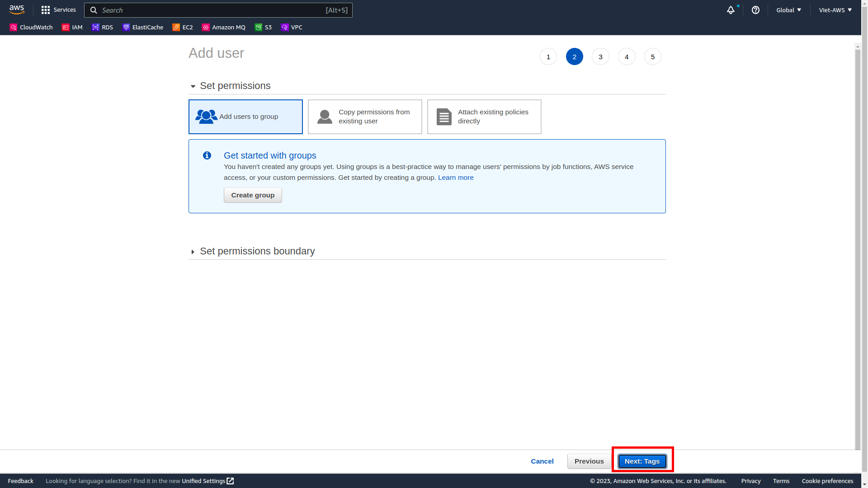
Task: Click the Create group button
Action: coord(253,195)
